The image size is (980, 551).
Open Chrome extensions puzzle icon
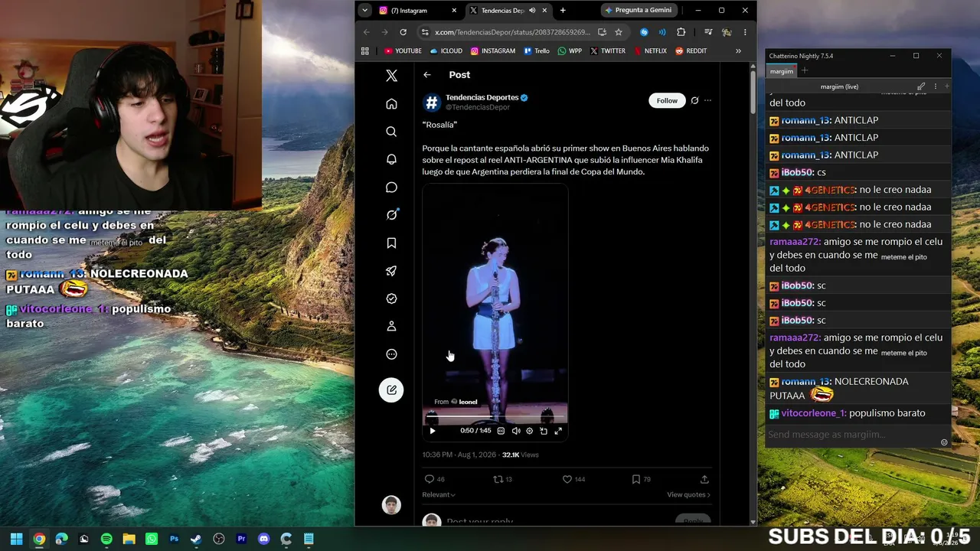[x=681, y=32]
